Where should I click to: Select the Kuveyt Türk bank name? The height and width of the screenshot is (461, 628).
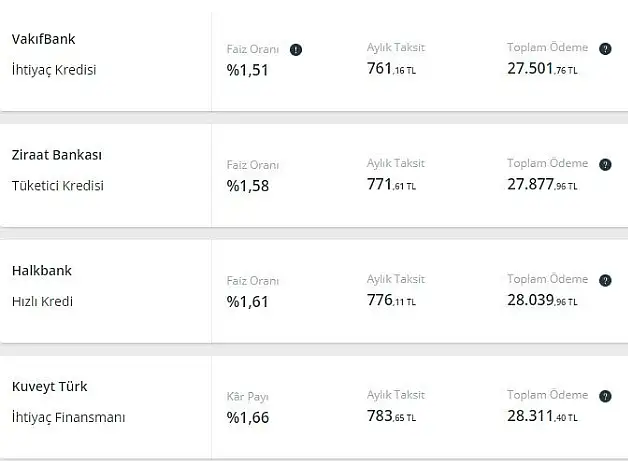tap(49, 387)
